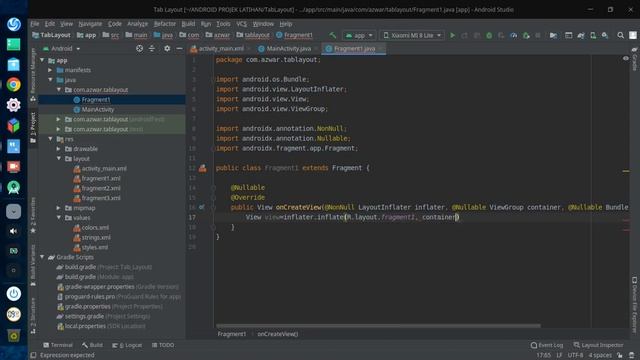Open the VCS menu
This screenshot has width=640, height=360.
pyautogui.click(x=241, y=24)
